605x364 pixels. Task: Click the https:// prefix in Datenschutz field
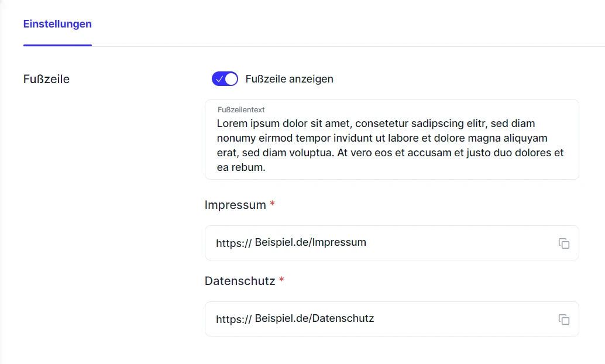(x=233, y=320)
